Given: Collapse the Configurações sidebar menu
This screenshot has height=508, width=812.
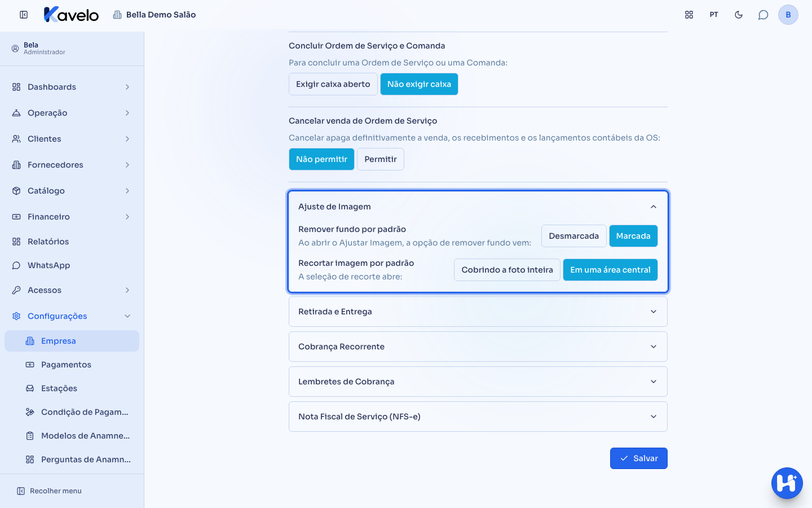Looking at the screenshot, I should [72, 316].
